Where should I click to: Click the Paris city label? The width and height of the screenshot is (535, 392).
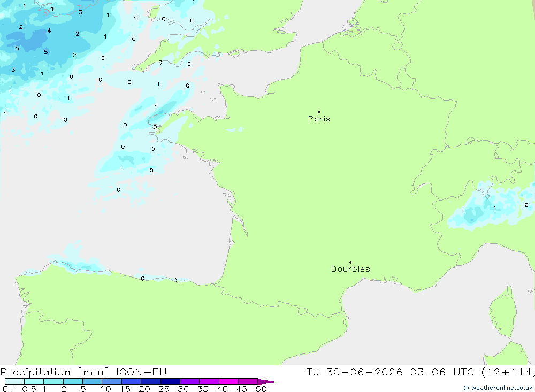tap(319, 119)
